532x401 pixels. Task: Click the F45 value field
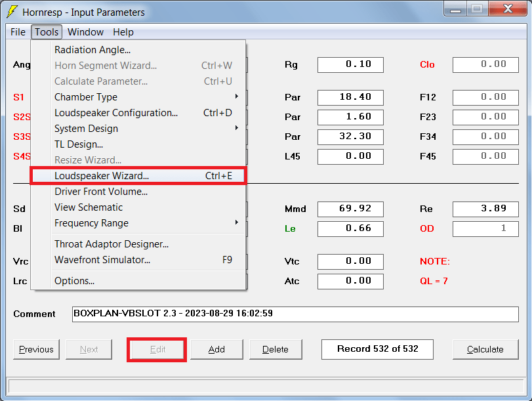click(485, 157)
